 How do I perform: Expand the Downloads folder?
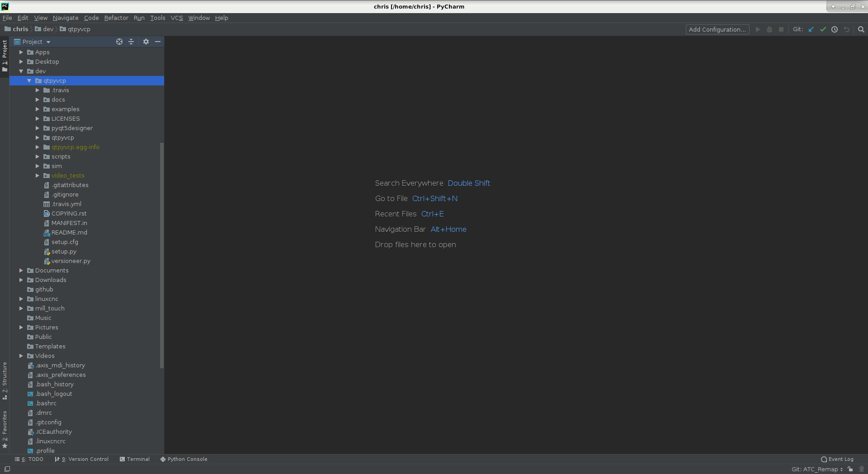point(21,280)
